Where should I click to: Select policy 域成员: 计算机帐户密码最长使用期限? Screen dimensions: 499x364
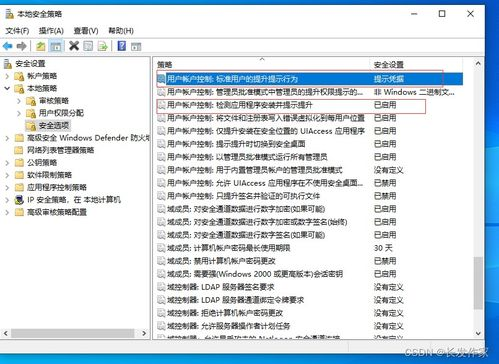point(310,248)
